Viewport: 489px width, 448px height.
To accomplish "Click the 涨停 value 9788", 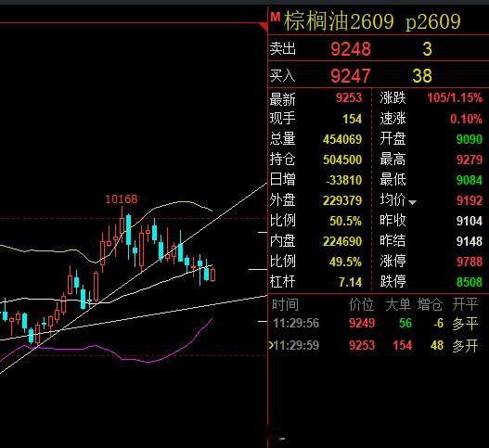I will [x=470, y=262].
